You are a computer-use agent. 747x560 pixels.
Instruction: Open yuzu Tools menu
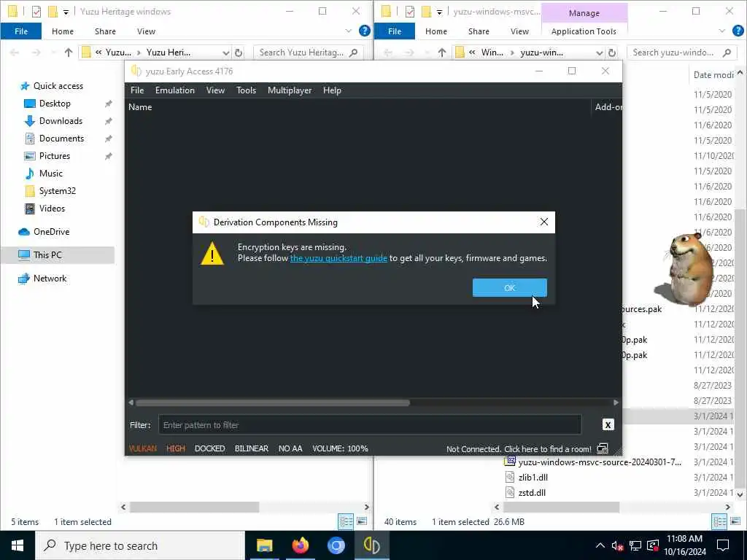[x=247, y=90]
